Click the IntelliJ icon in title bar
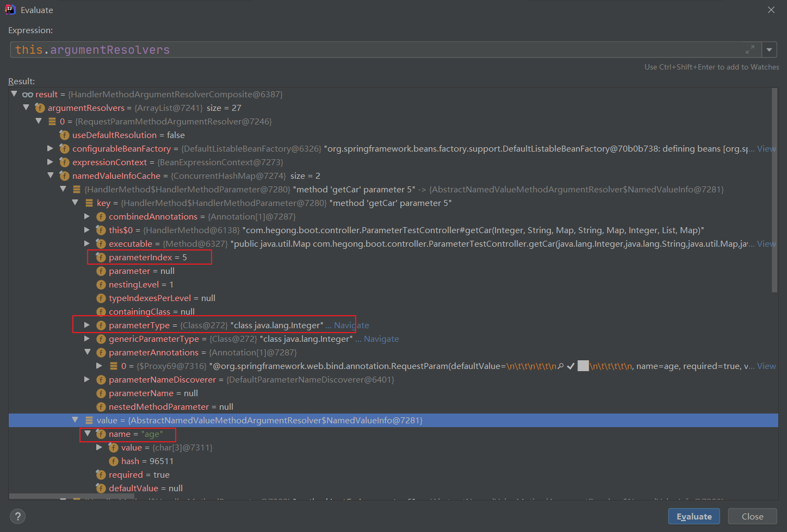 click(x=10, y=10)
